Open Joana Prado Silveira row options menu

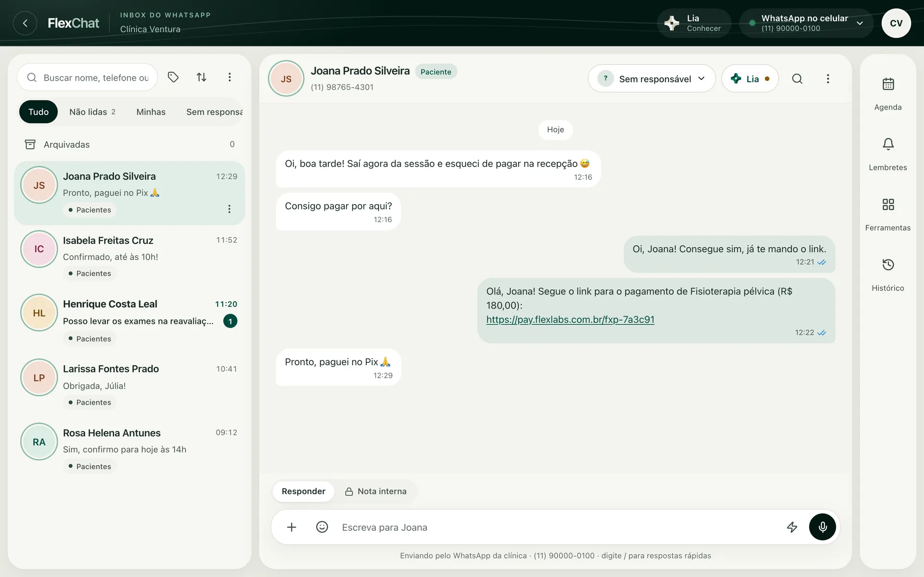point(229,209)
